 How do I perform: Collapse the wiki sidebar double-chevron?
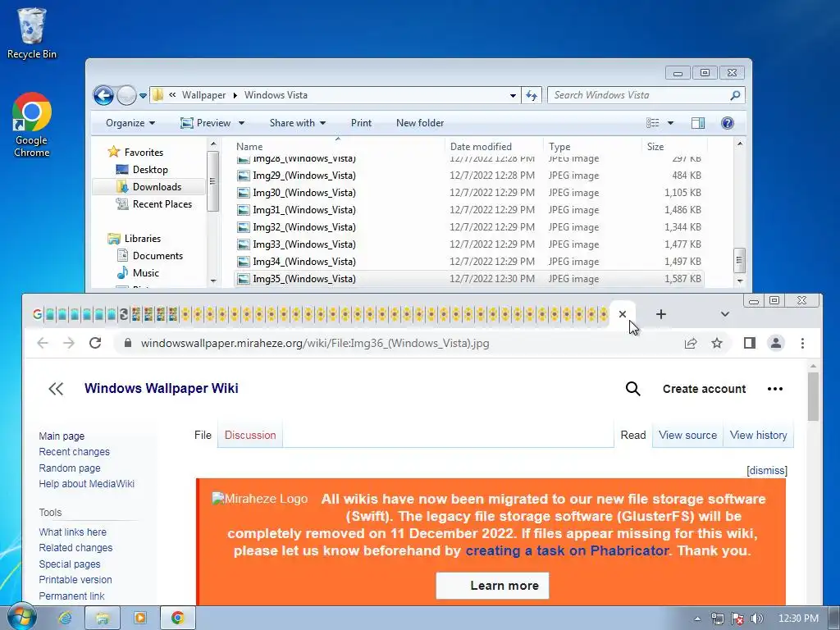coord(56,388)
